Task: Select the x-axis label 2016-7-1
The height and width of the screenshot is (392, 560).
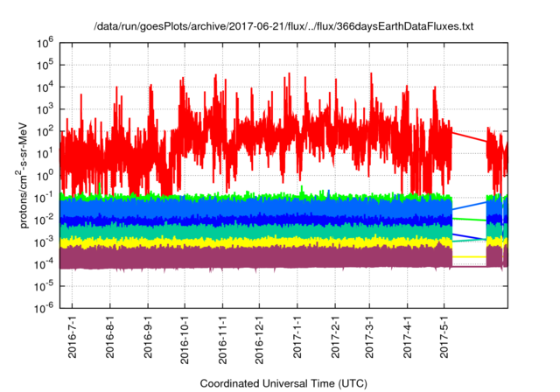Action: pyautogui.click(x=72, y=337)
